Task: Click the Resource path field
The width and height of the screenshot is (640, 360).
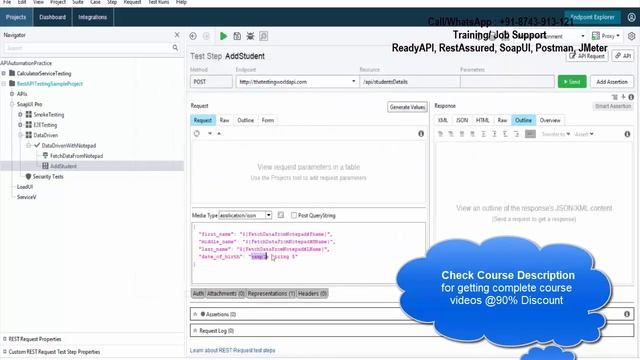Action: [x=409, y=82]
